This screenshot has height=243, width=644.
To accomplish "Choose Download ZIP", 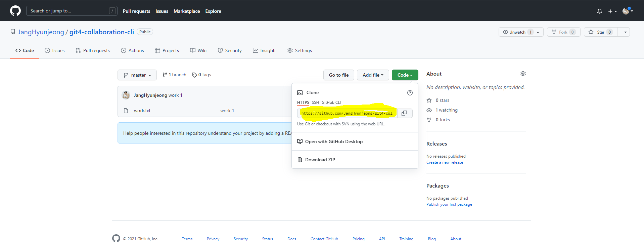I will 355,160.
